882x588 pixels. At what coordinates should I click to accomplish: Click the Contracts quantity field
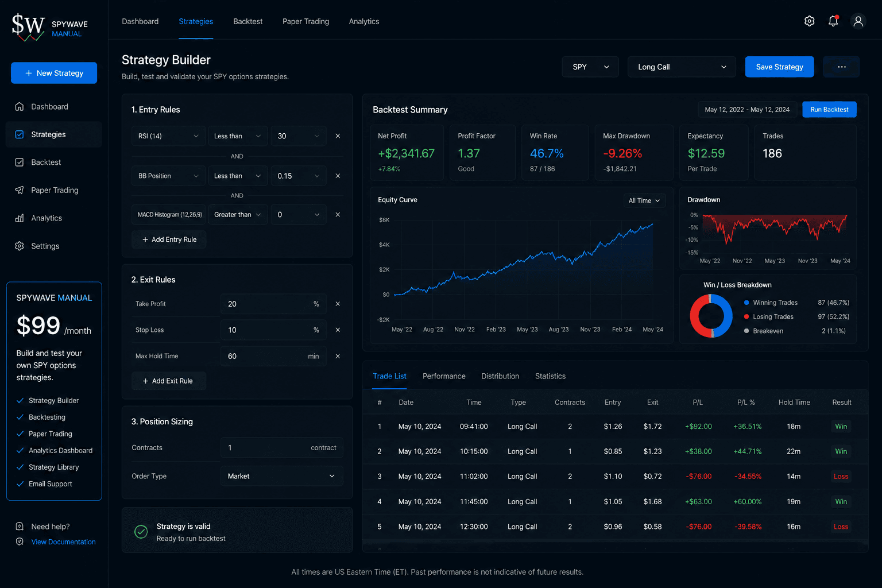(281, 447)
